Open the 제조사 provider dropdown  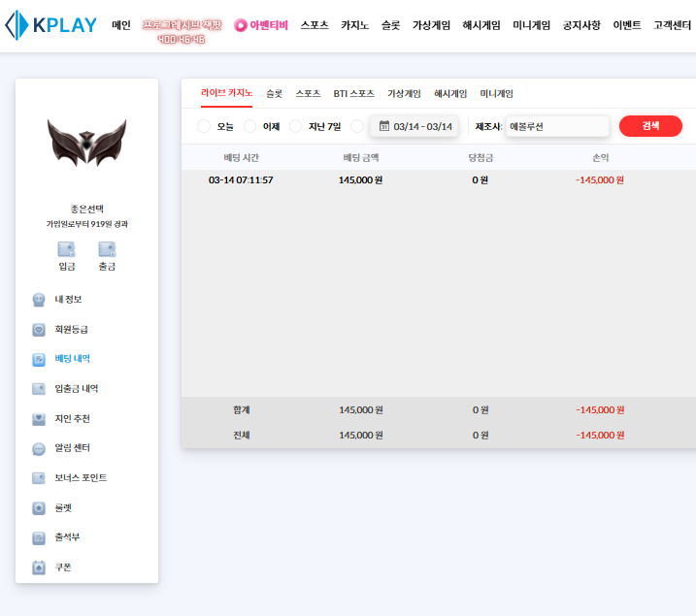[x=557, y=126]
